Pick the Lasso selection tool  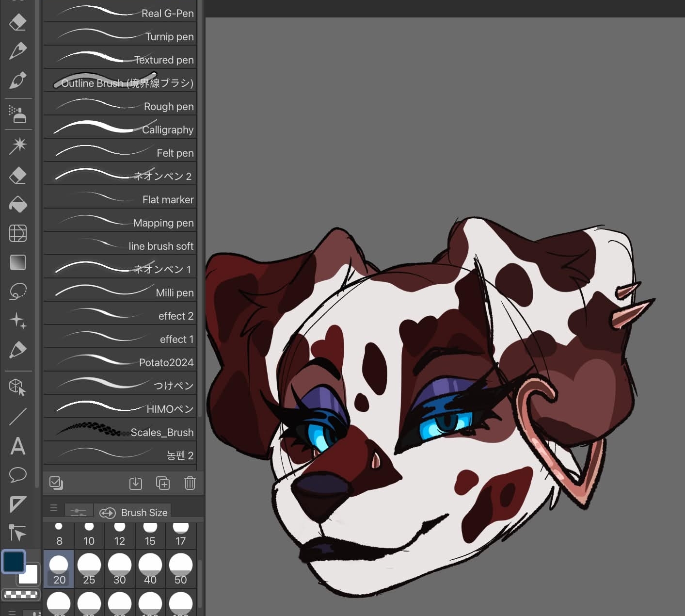tap(18, 292)
